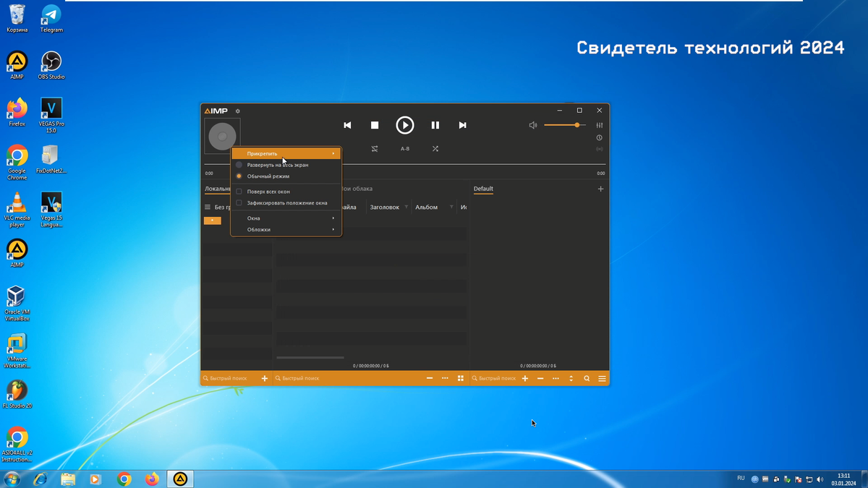Open the equalizer and sound effects icon
The width and height of the screenshot is (868, 488).
[600, 125]
